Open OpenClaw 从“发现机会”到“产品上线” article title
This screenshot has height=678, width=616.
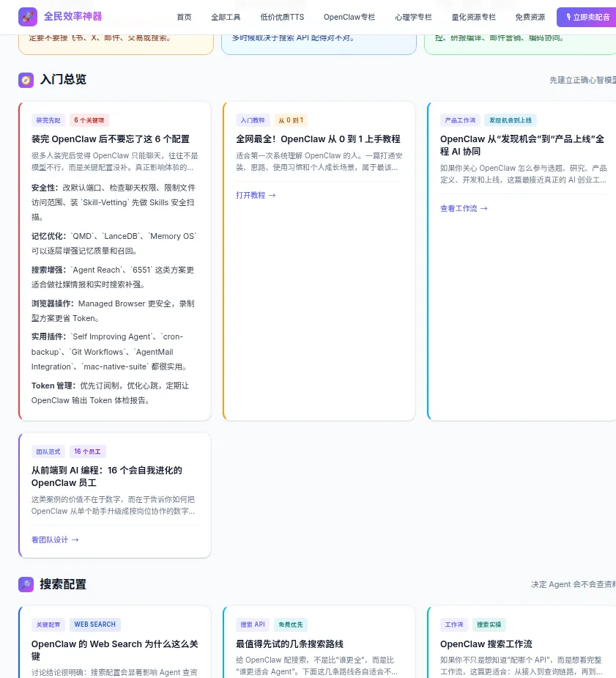[522, 145]
